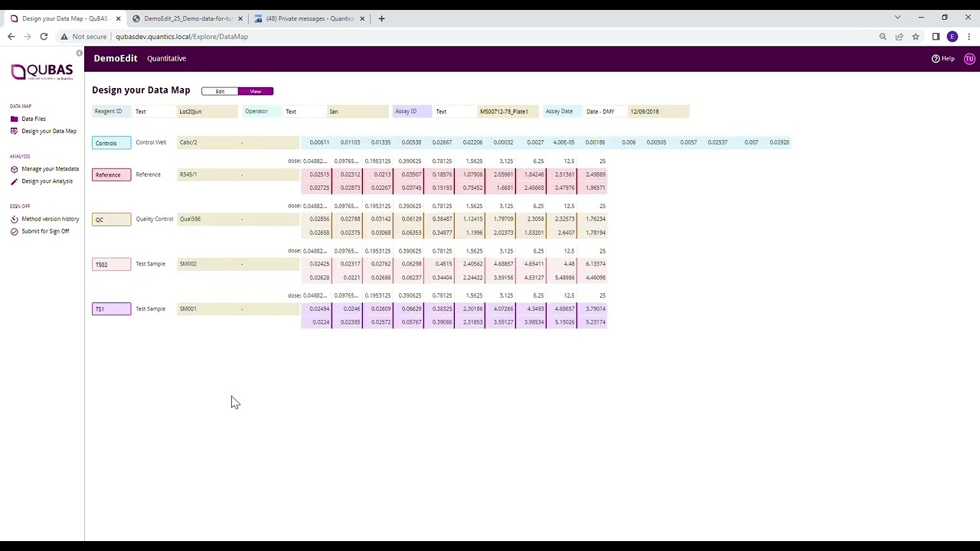Click the Submit for Sign Off checkmark icon
Image resolution: width=980 pixels, height=551 pixels.
pos(14,231)
